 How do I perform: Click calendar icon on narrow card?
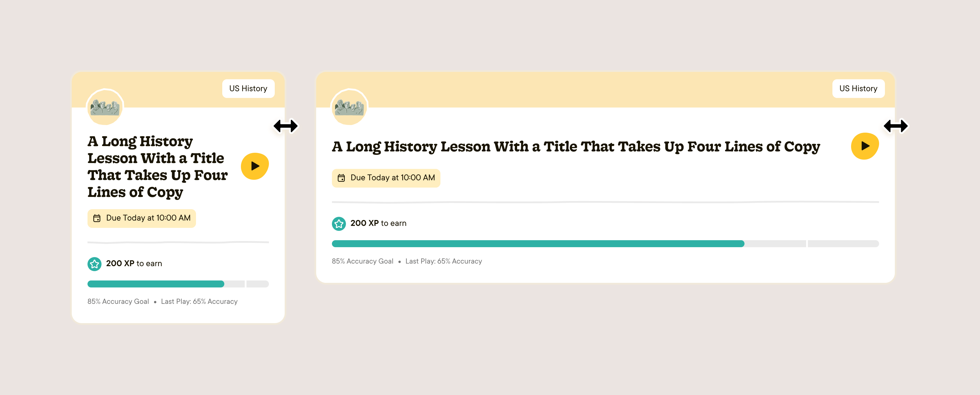coord(97,218)
